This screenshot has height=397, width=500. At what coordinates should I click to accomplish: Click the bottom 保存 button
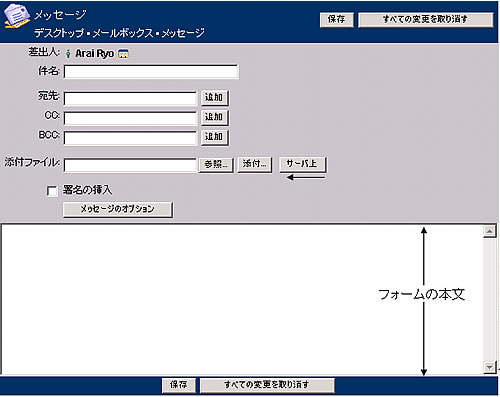(x=179, y=385)
